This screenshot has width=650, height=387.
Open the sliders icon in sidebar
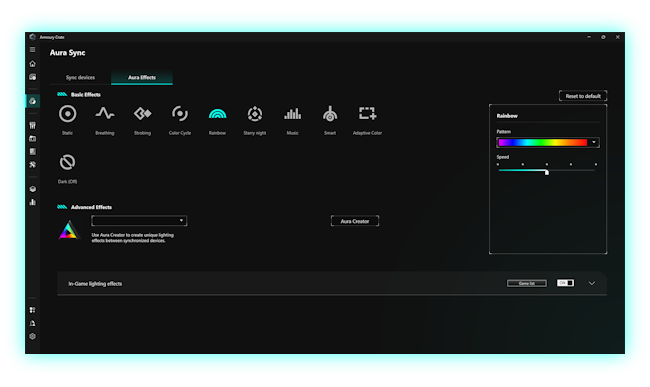click(32, 125)
